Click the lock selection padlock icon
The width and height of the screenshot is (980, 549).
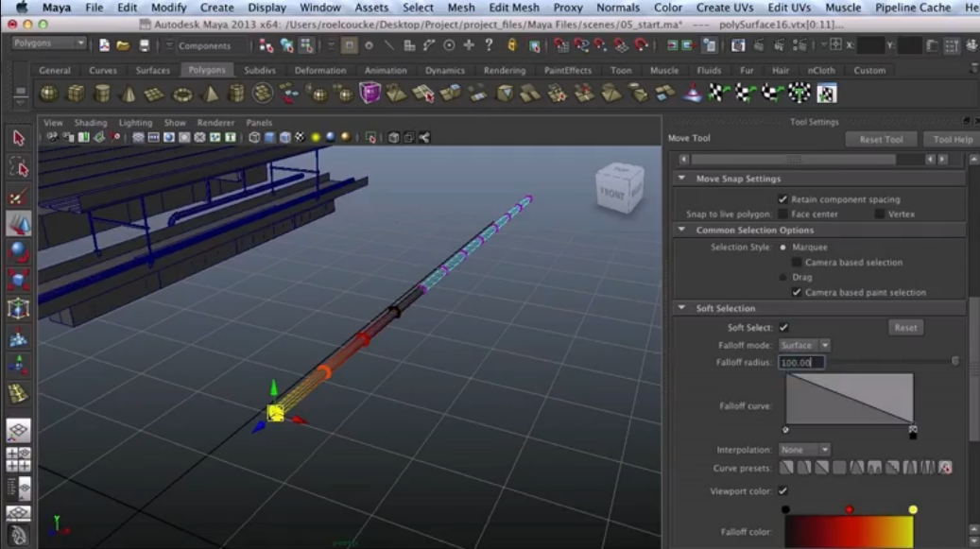tap(512, 45)
